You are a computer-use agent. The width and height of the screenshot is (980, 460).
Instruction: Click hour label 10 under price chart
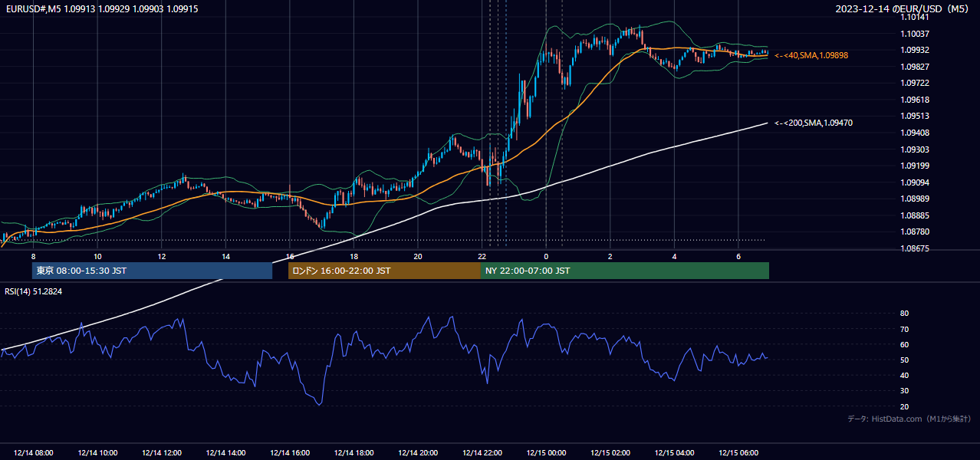[x=97, y=256]
